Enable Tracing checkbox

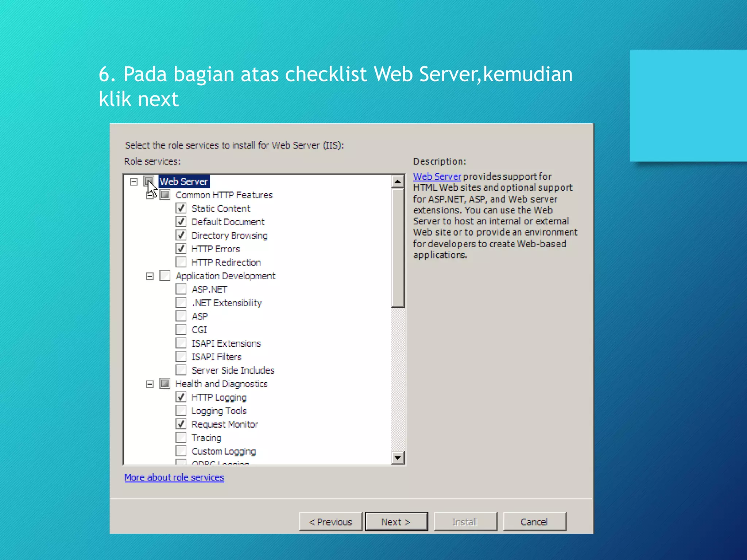pyautogui.click(x=181, y=437)
